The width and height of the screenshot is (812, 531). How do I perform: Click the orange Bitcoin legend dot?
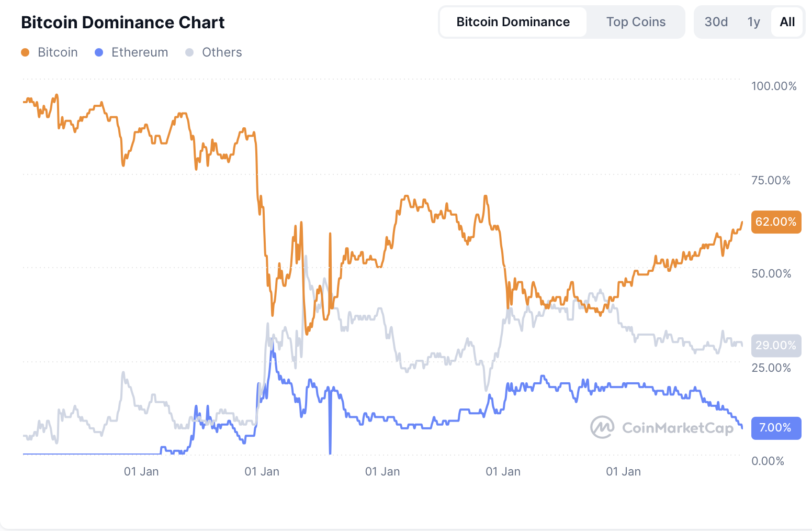[25, 52]
